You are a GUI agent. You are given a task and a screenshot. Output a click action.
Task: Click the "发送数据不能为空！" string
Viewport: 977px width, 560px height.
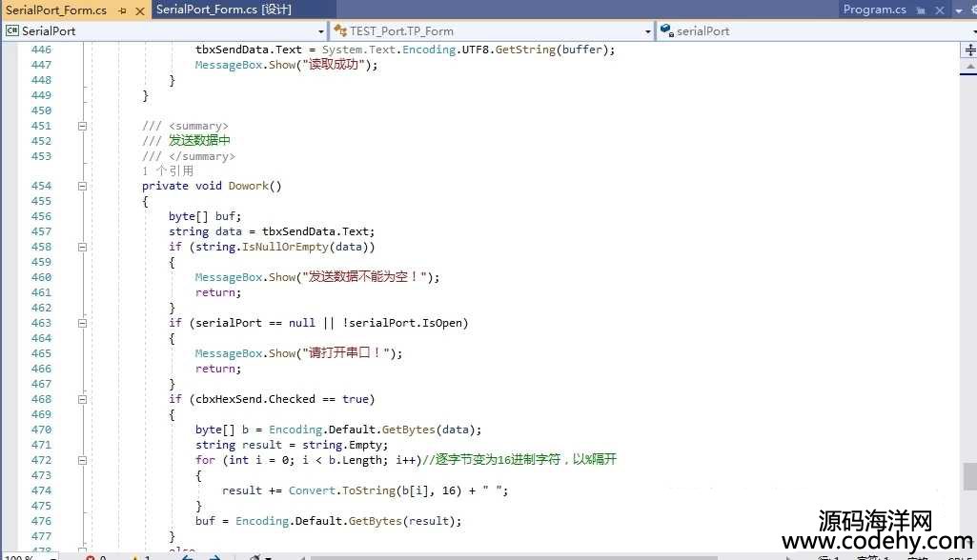click(x=364, y=277)
